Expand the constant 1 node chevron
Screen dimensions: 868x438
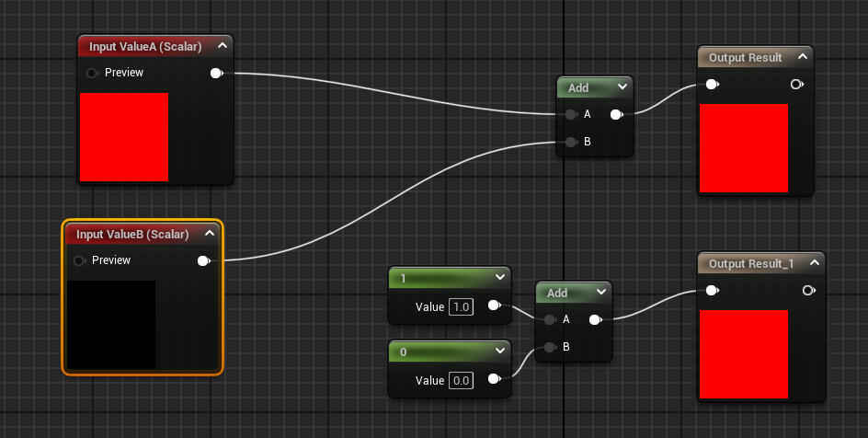[499, 277]
